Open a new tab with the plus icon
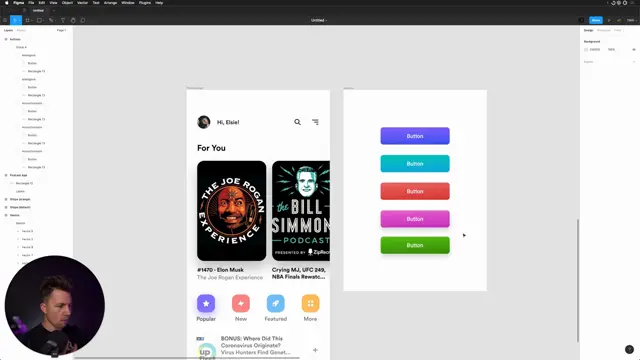640x360 pixels. (x=53, y=11)
